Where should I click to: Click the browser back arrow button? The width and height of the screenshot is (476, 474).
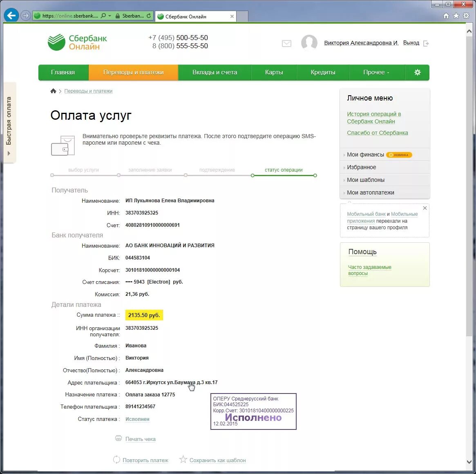pyautogui.click(x=11, y=15)
